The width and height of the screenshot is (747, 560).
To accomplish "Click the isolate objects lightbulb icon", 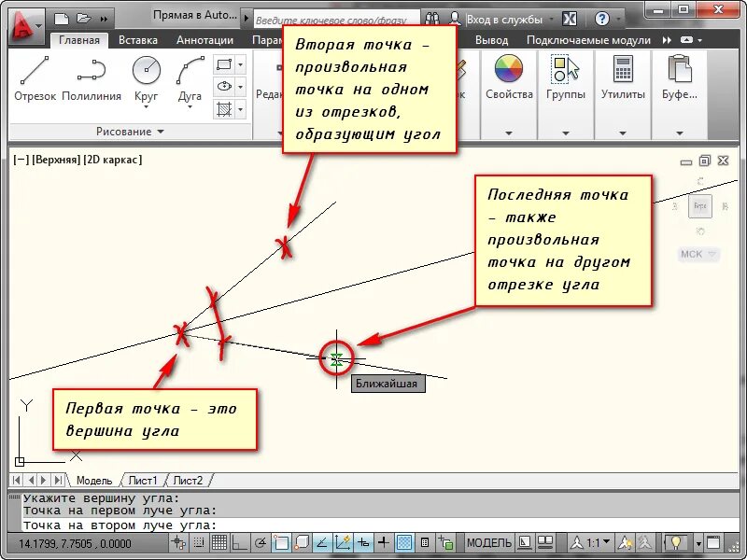I will pyautogui.click(x=676, y=543).
